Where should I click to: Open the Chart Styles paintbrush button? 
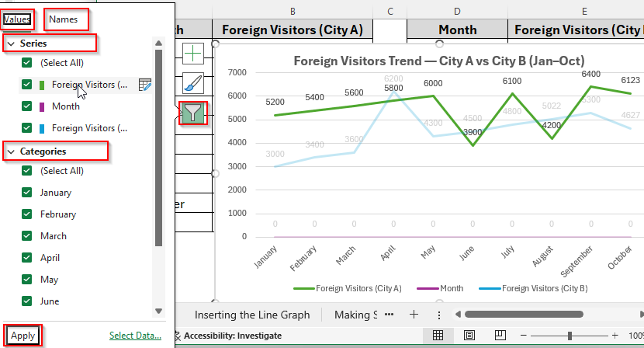tap(193, 83)
